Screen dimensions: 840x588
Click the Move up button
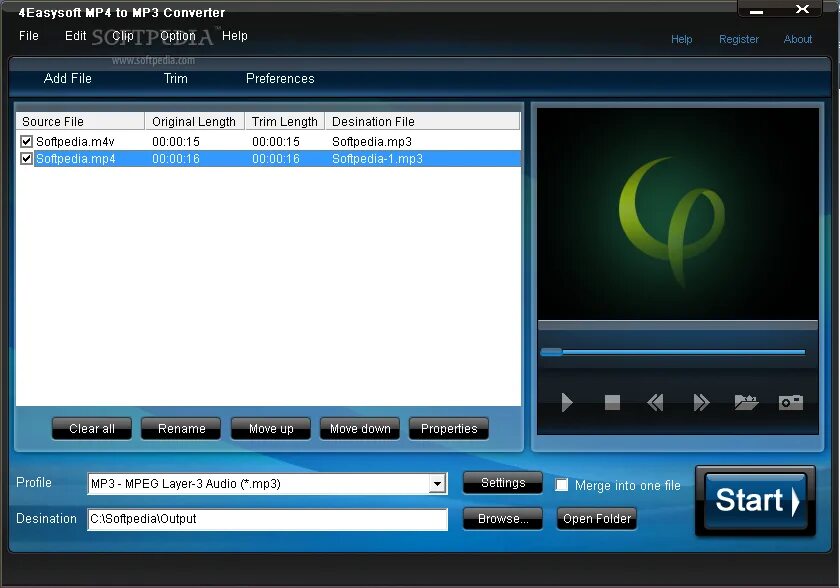[271, 428]
